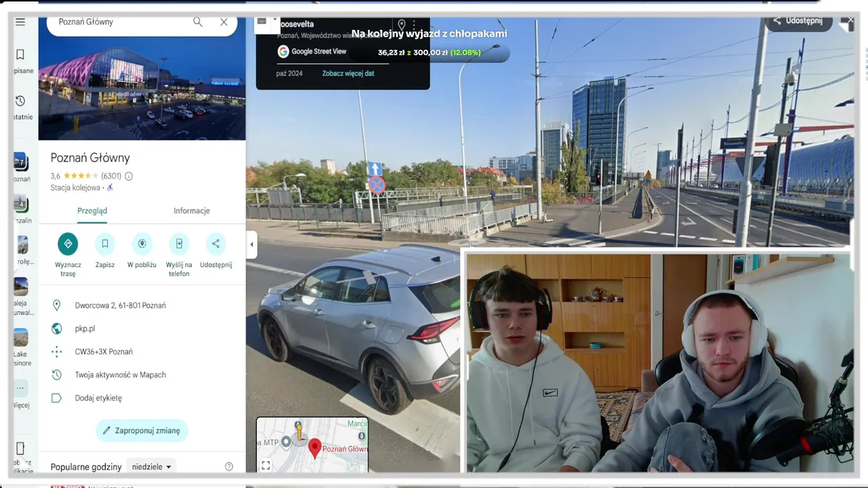Clear the Poznań Główny search
Viewport: 868px width, 488px height.
coord(224,22)
